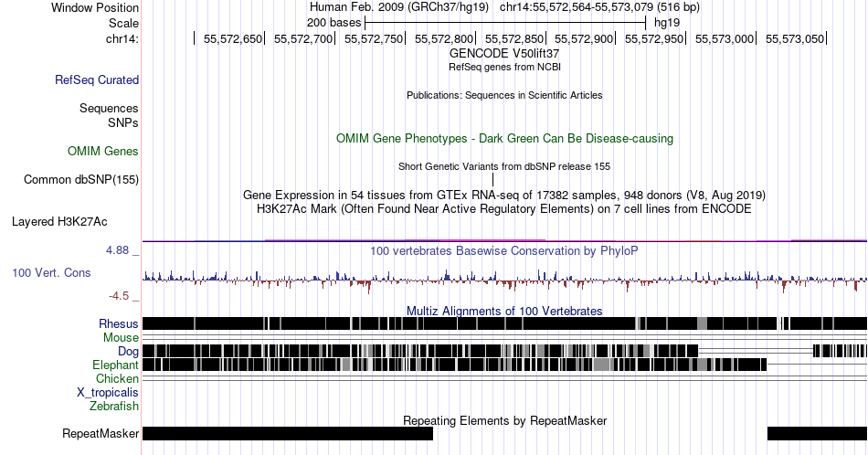Select the 200 bases scale text
The height and width of the screenshot is (455, 868).
coord(333,23)
